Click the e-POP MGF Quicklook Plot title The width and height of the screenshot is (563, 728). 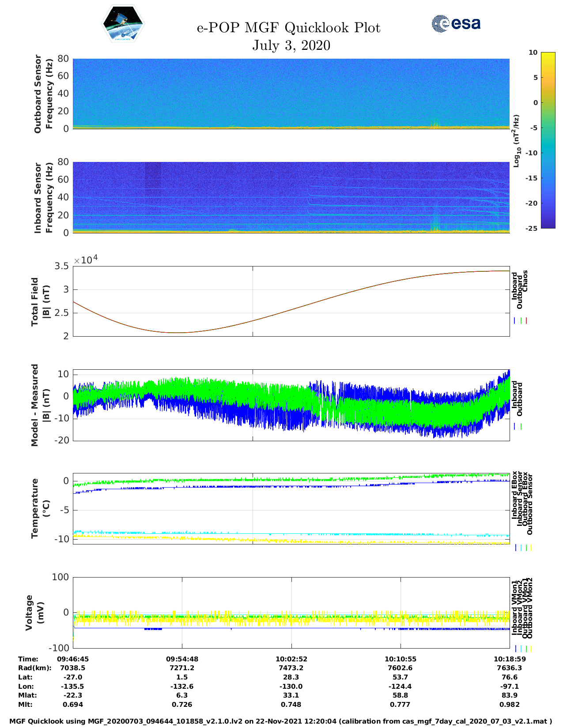pyautogui.click(x=288, y=28)
